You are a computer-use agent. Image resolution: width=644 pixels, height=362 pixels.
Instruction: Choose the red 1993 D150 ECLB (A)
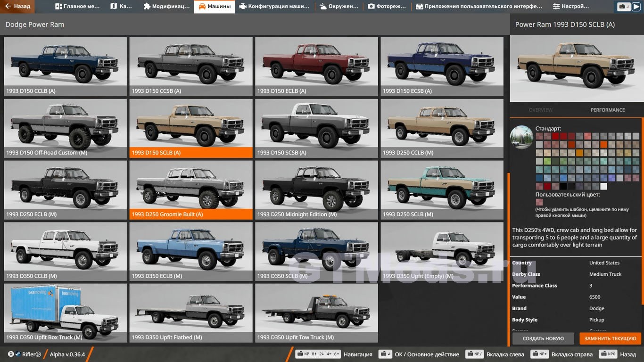click(x=316, y=66)
